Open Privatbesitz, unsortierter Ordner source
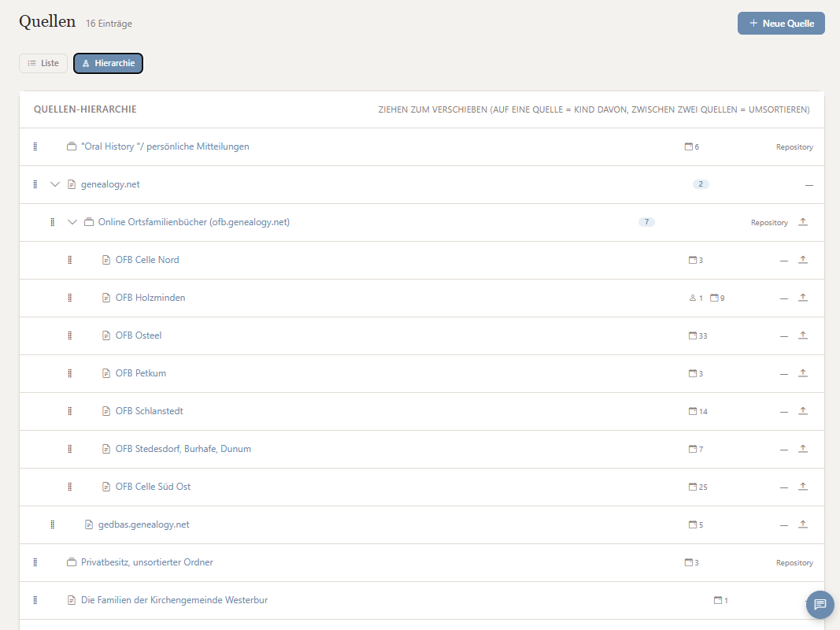The image size is (840, 630). 146,562
